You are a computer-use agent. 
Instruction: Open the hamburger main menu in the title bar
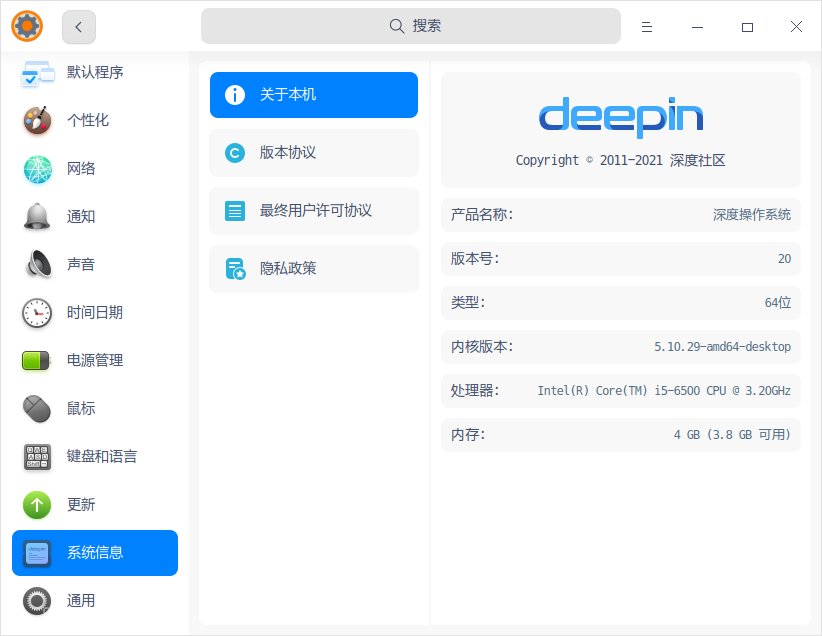(647, 27)
